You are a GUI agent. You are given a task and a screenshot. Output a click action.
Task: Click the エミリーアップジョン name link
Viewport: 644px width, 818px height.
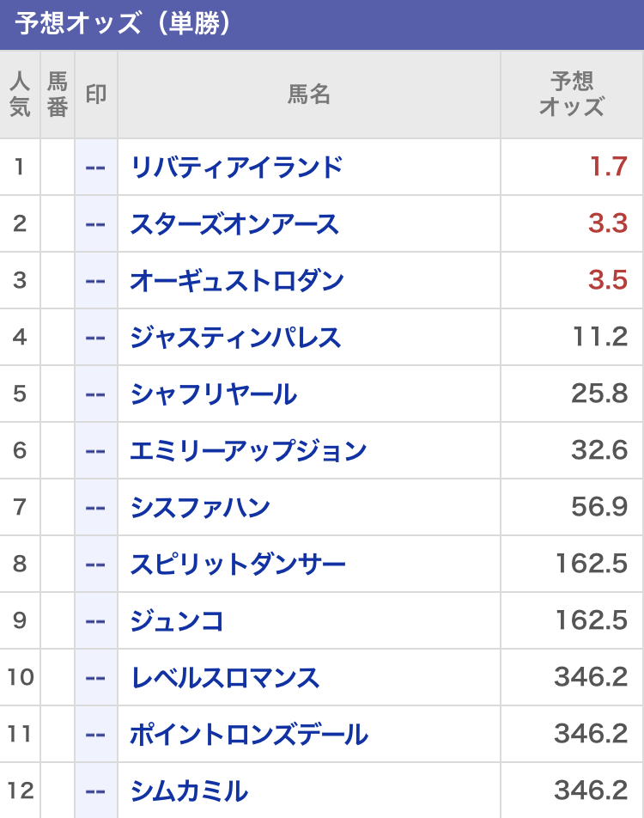tap(248, 451)
